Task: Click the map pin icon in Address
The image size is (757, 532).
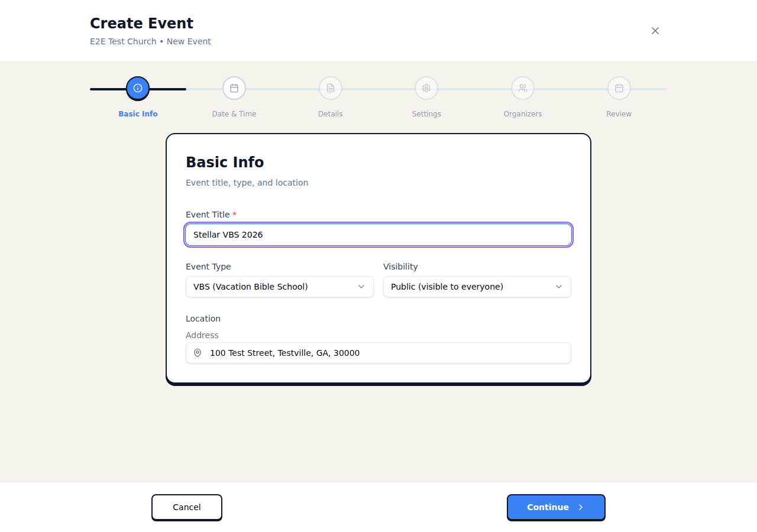Action: coord(198,353)
